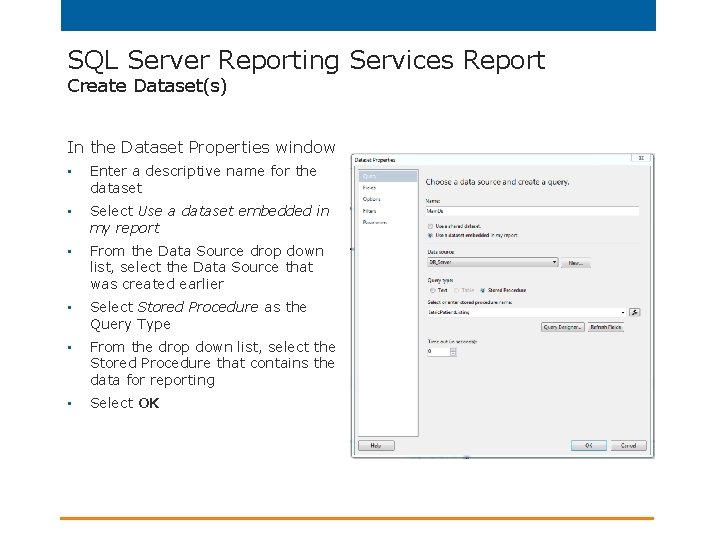Open the Query Designer
The width and height of the screenshot is (720, 540).
click(x=562, y=327)
